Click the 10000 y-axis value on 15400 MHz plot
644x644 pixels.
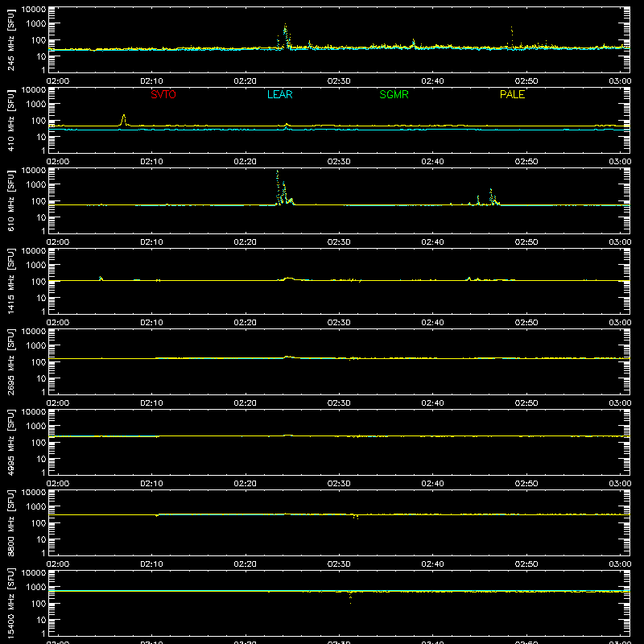coord(34,573)
